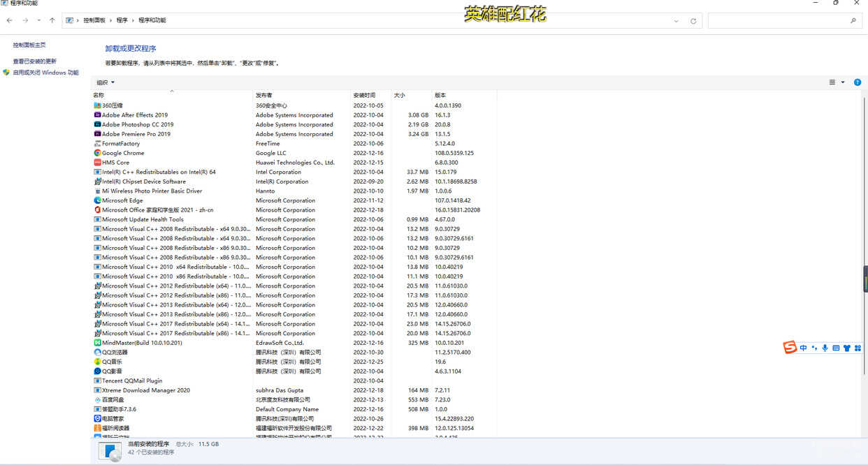The width and height of the screenshot is (868, 465).
Task: Click the 360压缩 program icon
Action: click(97, 105)
